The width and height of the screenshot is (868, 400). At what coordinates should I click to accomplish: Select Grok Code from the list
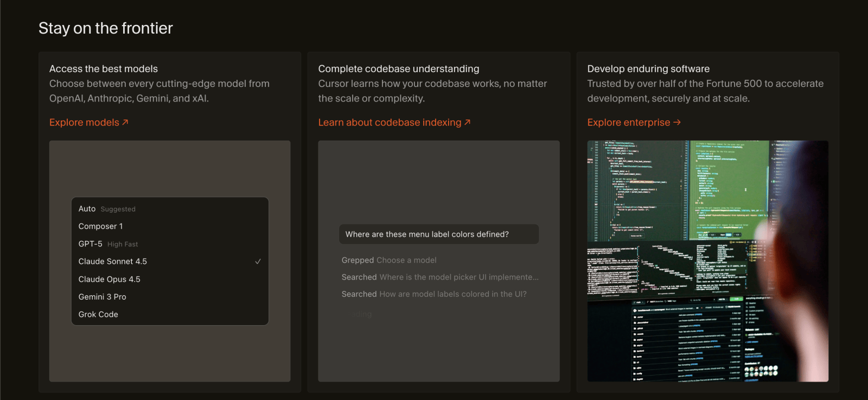170,315
